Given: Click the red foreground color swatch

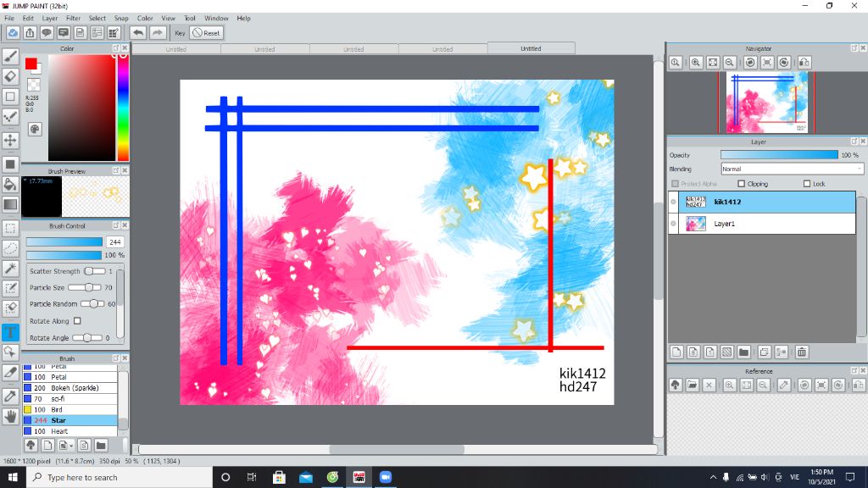Looking at the screenshot, I should pyautogui.click(x=31, y=64).
